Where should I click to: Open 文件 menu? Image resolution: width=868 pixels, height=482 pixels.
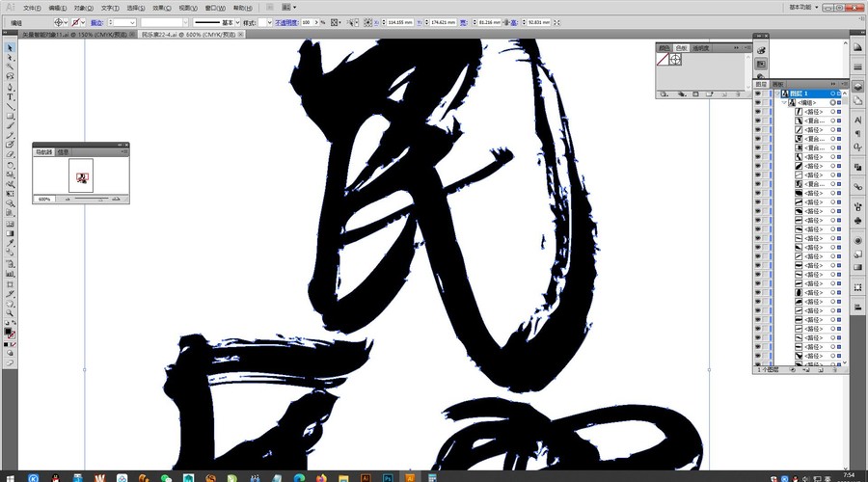click(32, 8)
